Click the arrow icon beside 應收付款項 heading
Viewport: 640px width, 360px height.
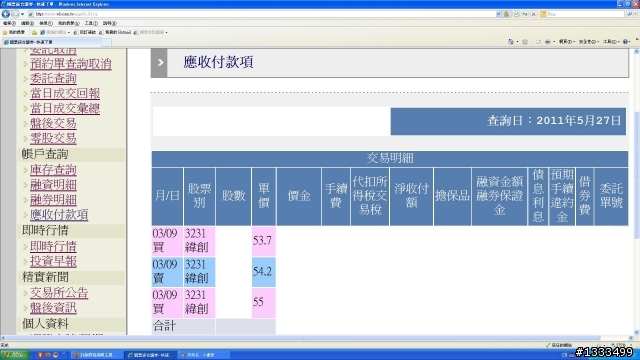tap(159, 63)
